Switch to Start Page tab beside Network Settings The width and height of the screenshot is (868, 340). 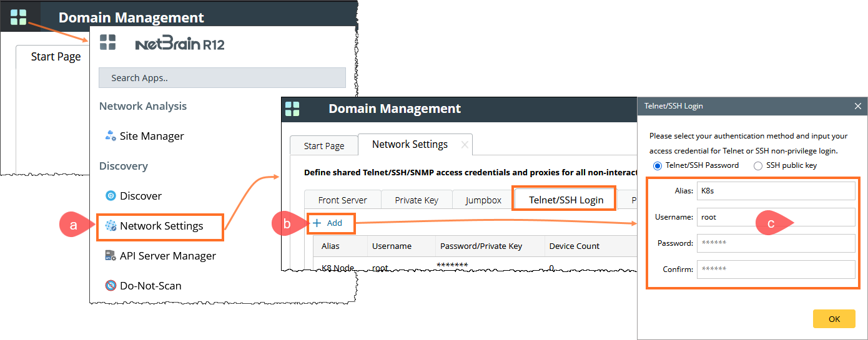click(324, 146)
